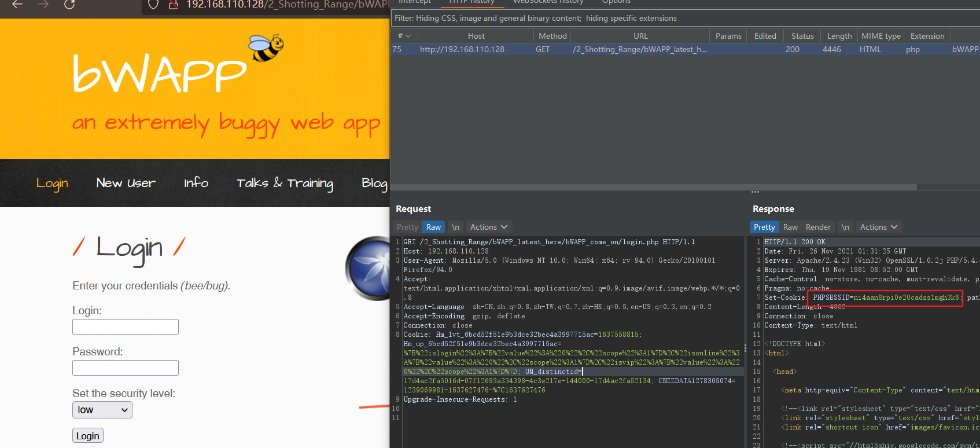
Task: Click the Password input field
Action: (126, 368)
